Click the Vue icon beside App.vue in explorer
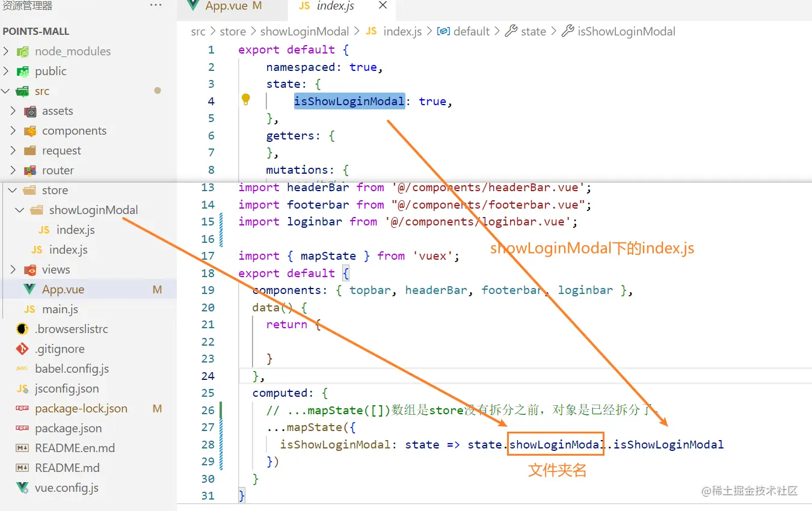The width and height of the screenshot is (812, 511). [x=29, y=290]
